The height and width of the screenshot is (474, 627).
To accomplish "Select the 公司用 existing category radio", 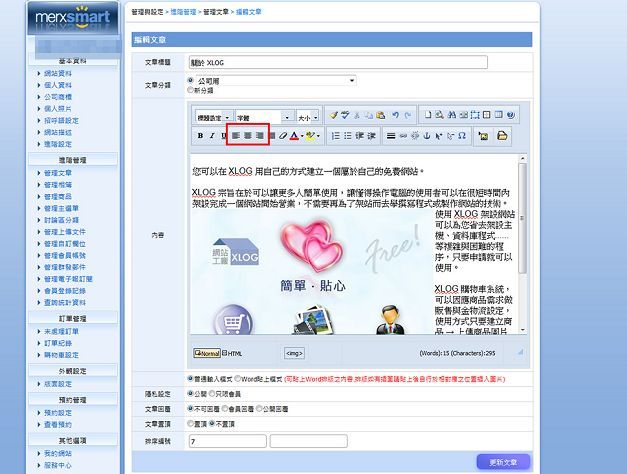I will click(191, 80).
